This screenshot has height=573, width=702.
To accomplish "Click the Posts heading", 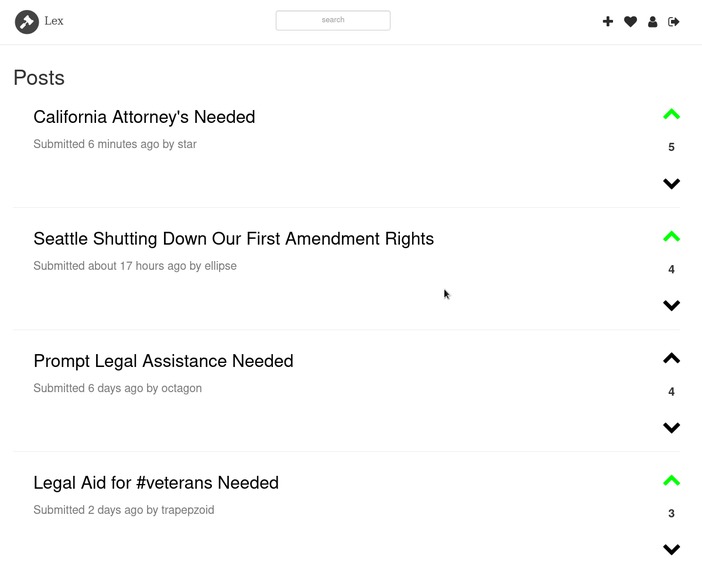I will pyautogui.click(x=39, y=78).
